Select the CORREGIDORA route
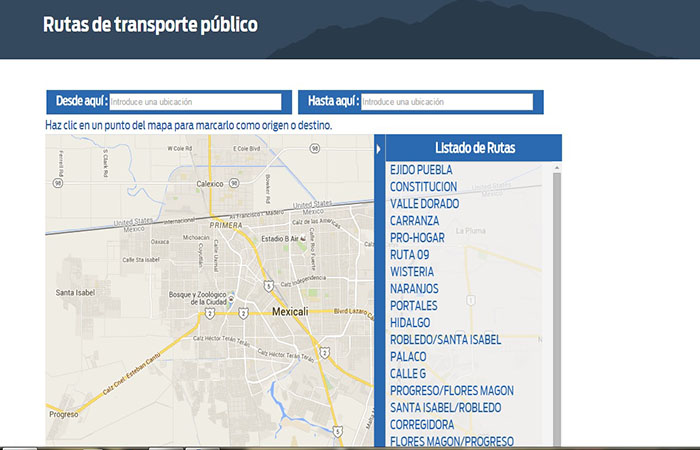This screenshot has width=700, height=450. pyautogui.click(x=422, y=425)
